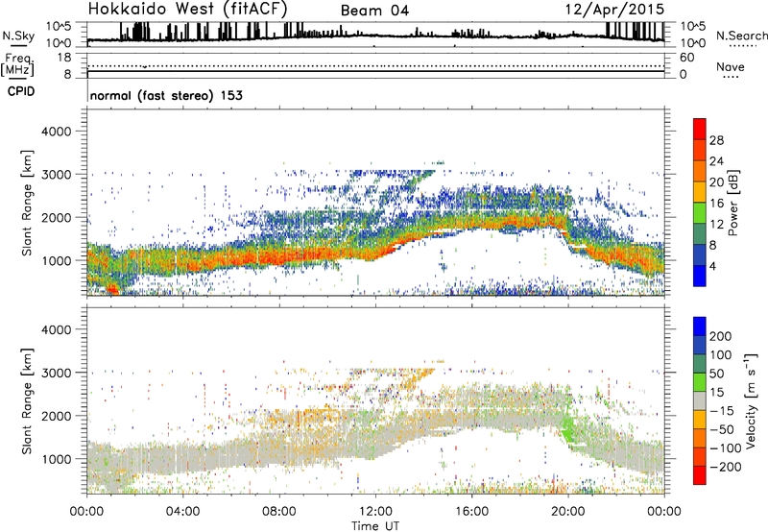
Task: Click the 'Power [dB]' colorbar label
Action: tap(732, 203)
